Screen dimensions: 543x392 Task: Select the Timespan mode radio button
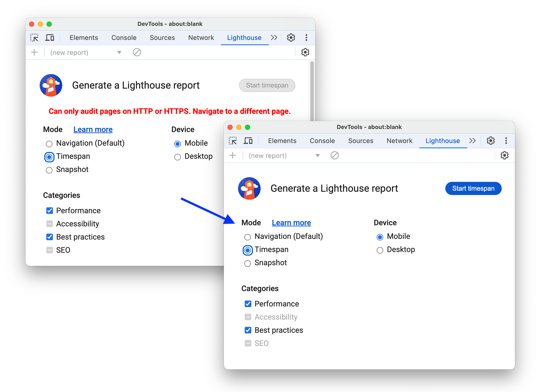tap(247, 250)
